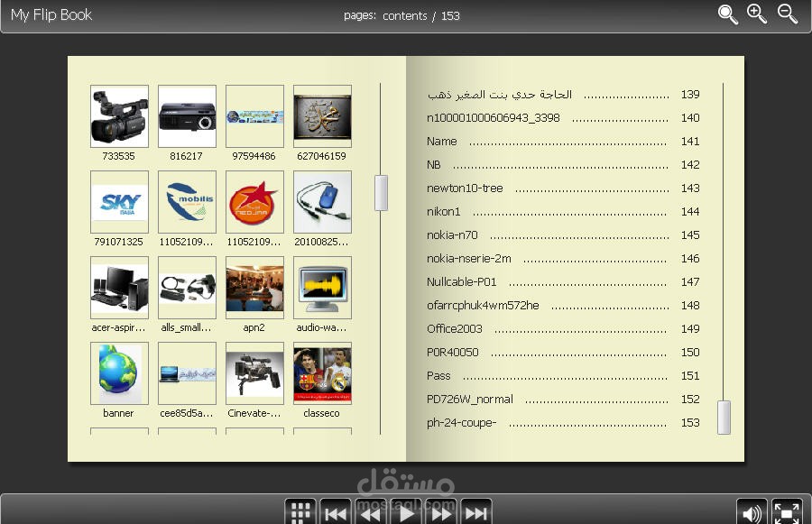812x524 pixels.
Task: Open the Arabic-titled entry on page 139
Action: [x=563, y=94]
